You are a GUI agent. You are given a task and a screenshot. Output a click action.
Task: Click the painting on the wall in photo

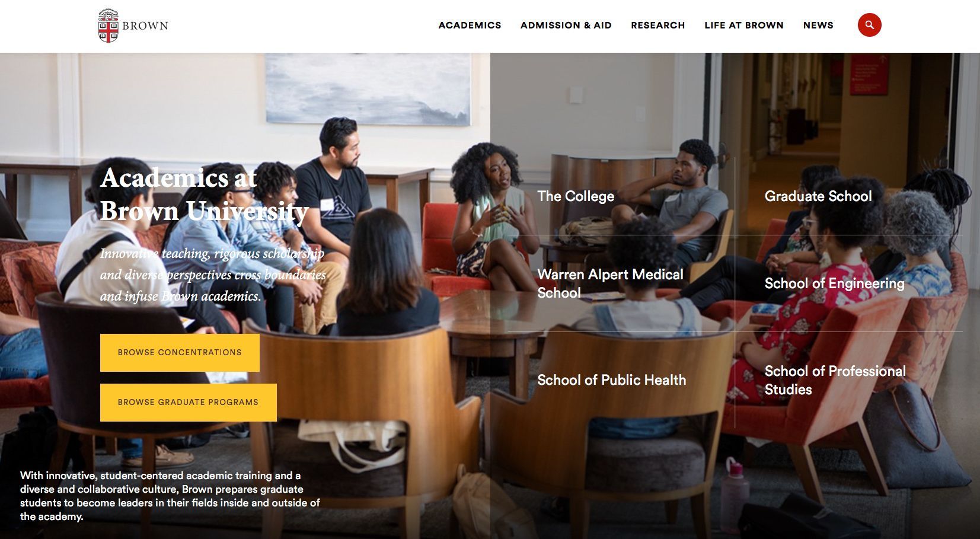click(x=368, y=89)
